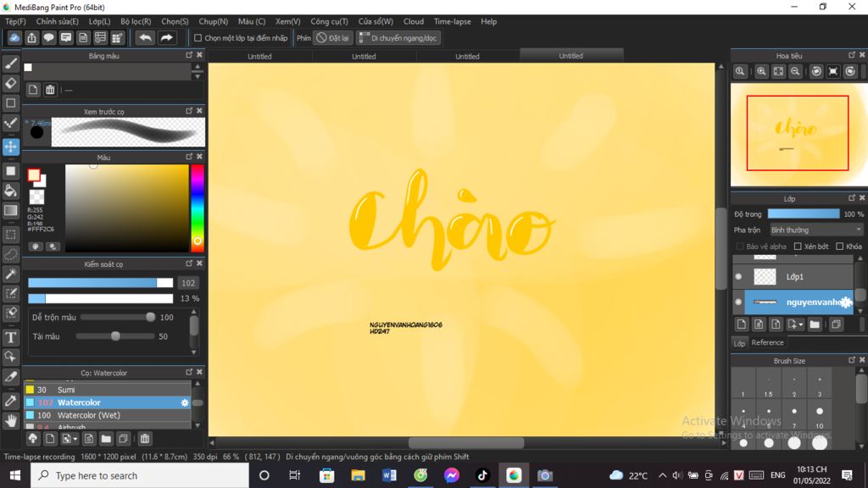Image resolution: width=868 pixels, height=488 pixels.
Task: Show hidden system tray icons
Action: 662,475
